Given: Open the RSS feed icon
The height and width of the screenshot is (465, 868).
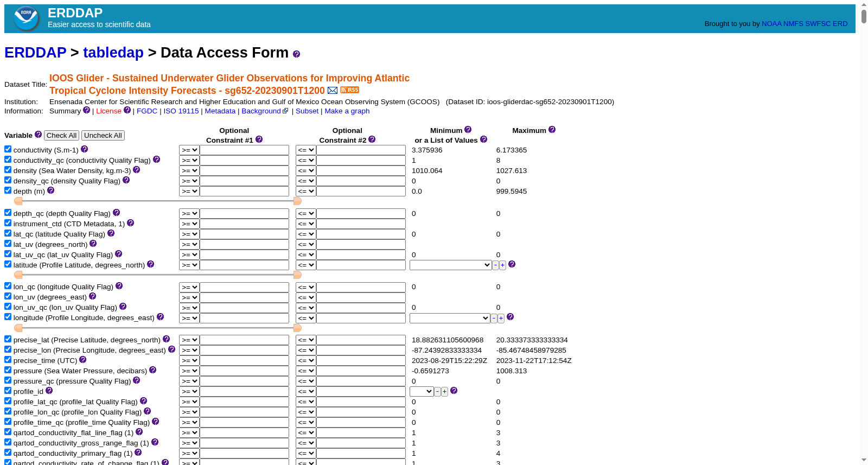Looking at the screenshot, I should (350, 90).
